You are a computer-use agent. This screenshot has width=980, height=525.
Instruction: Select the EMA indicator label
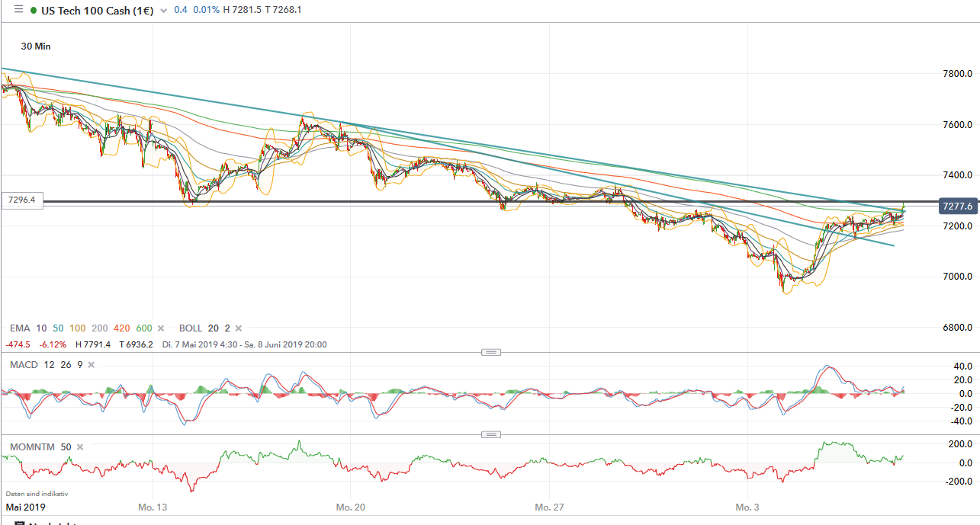pos(20,328)
